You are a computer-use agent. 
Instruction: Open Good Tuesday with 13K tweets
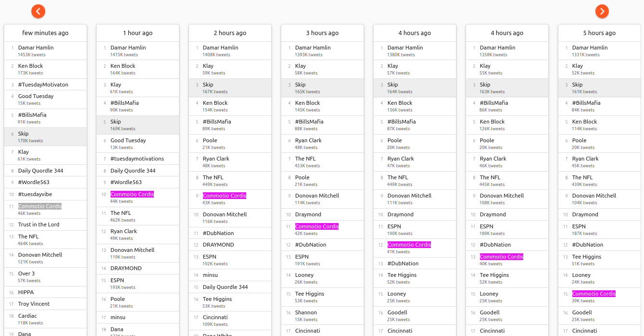pyautogui.click(x=138, y=144)
